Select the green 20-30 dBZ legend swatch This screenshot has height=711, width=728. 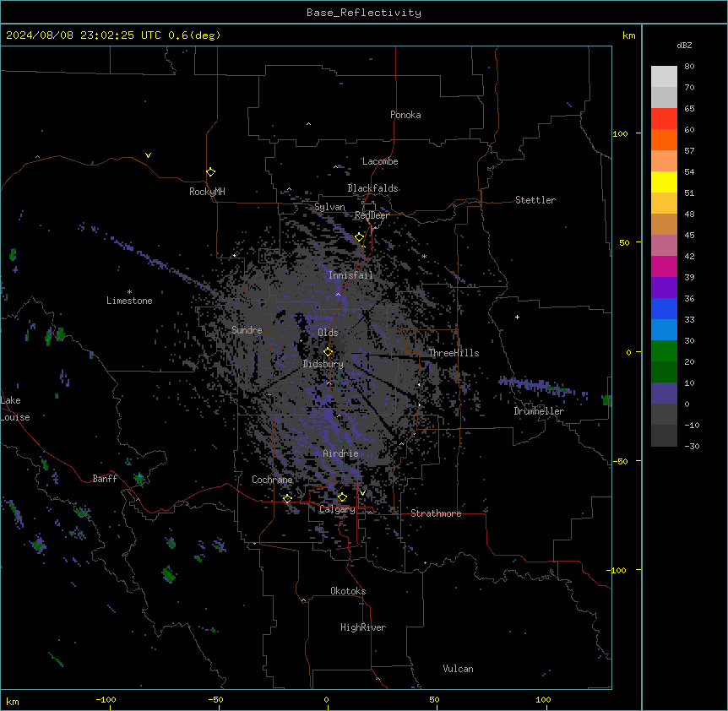click(664, 351)
